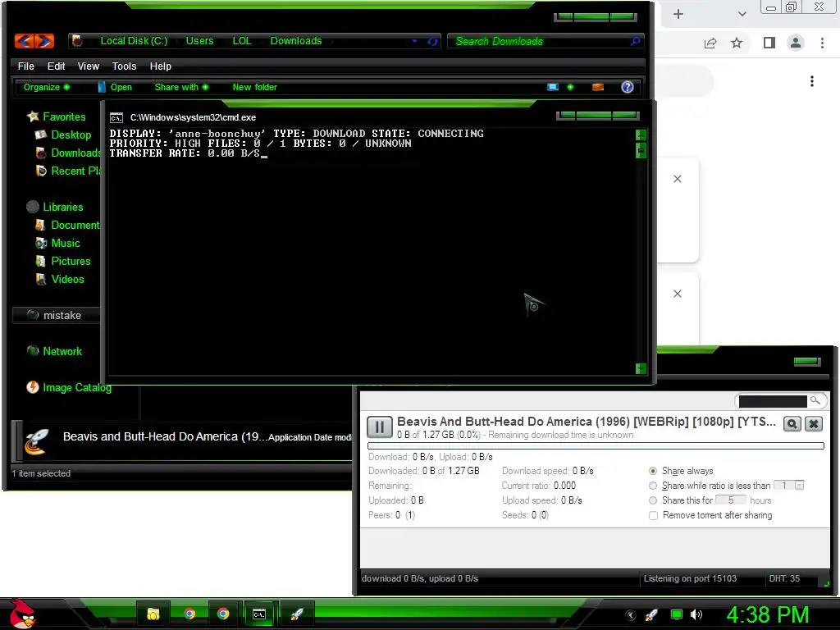The image size is (840, 630).
Task: Go forward with the orange forward arrow in Explorer
Action: (x=44, y=41)
